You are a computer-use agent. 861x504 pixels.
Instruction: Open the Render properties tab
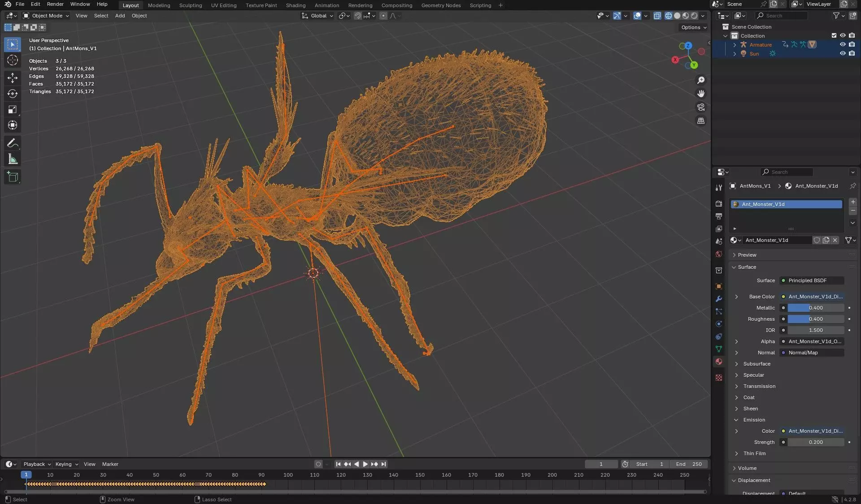click(719, 203)
